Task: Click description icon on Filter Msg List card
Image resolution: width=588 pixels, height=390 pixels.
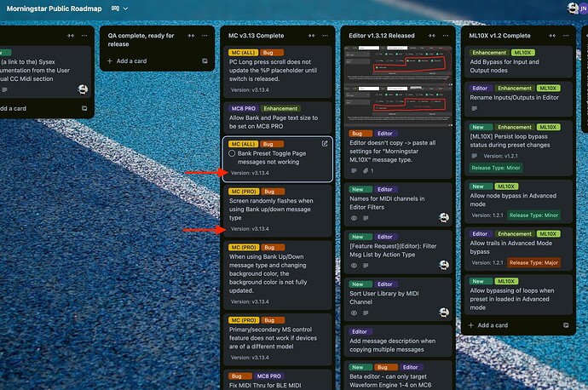Action: (x=366, y=266)
